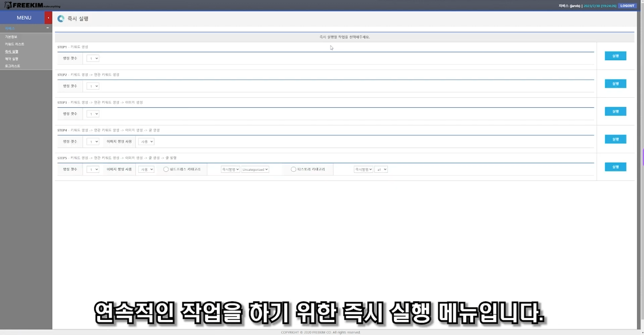Select the 워드프레스 카테고리 radio button
This screenshot has width=644, height=335.
[x=166, y=169]
